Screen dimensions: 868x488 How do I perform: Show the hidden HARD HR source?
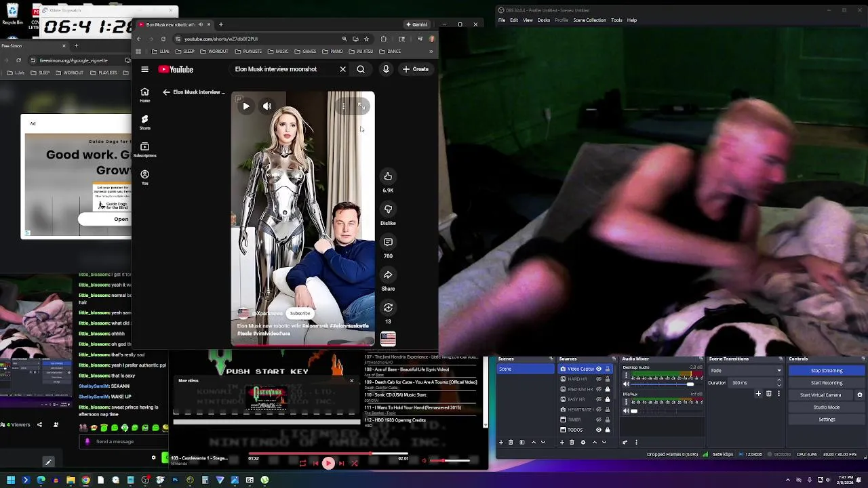599,379
